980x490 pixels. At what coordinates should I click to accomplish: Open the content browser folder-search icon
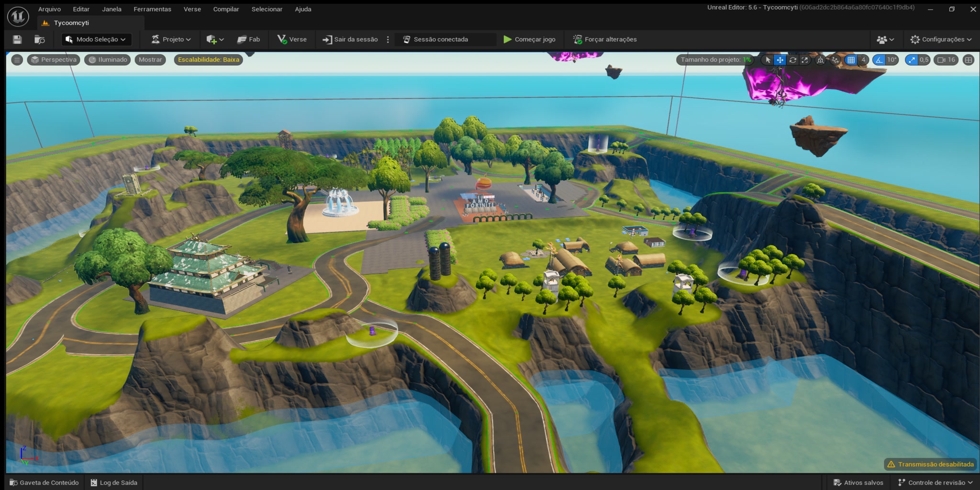(40, 39)
